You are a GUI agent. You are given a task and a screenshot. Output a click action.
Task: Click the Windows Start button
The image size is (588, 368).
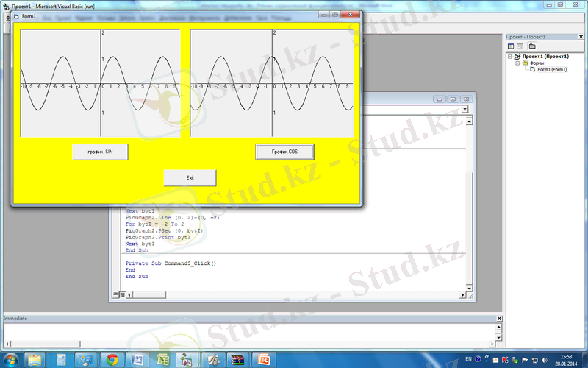pos(10,359)
